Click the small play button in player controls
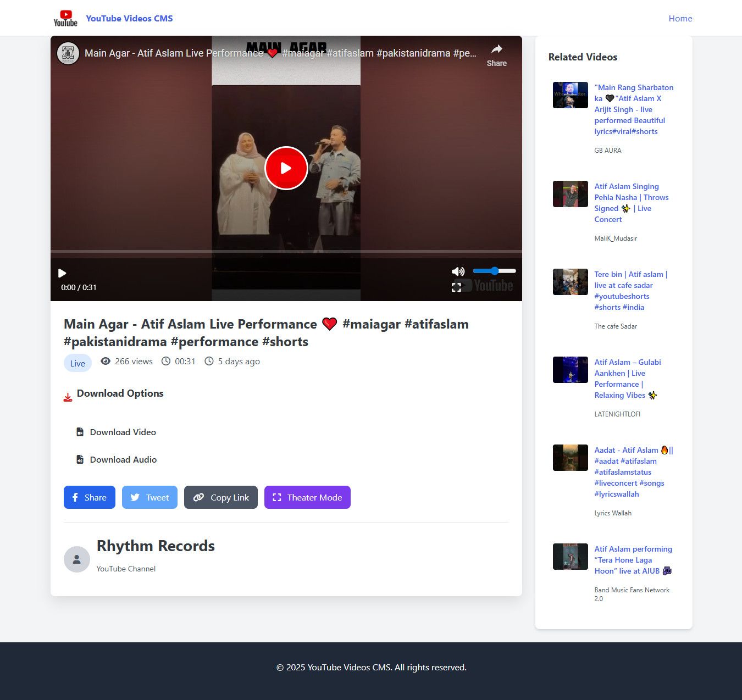The width and height of the screenshot is (742, 700). pyautogui.click(x=62, y=273)
